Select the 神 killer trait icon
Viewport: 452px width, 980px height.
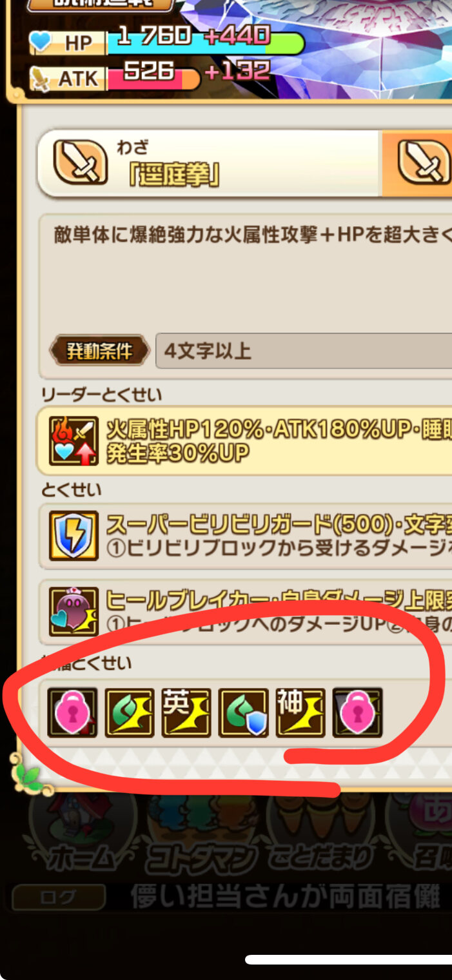300,712
